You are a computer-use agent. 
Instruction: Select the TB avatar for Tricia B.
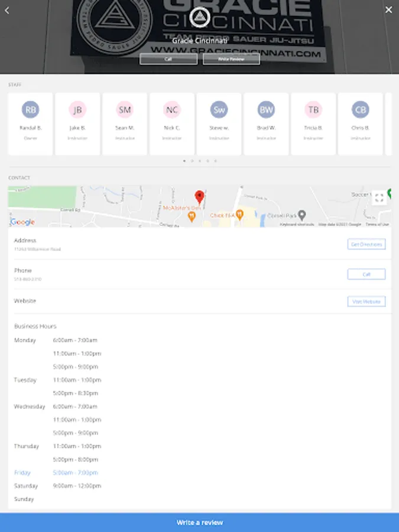(x=313, y=109)
